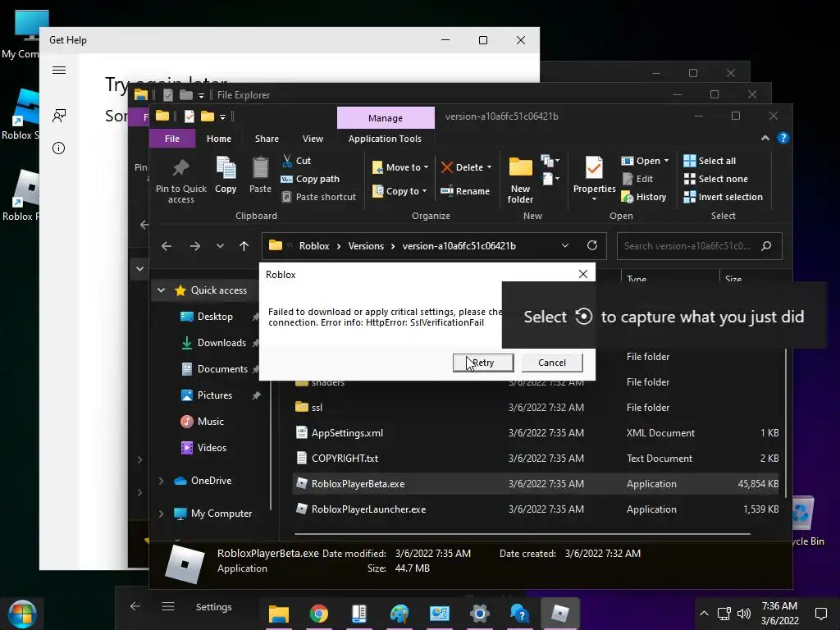Click Edit in the Open group
The height and width of the screenshot is (630, 840).
(637, 179)
